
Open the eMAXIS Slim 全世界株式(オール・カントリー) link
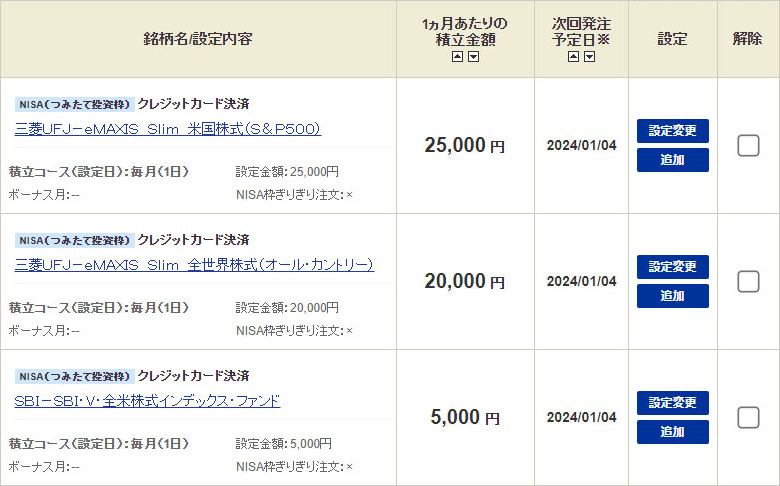(194, 265)
